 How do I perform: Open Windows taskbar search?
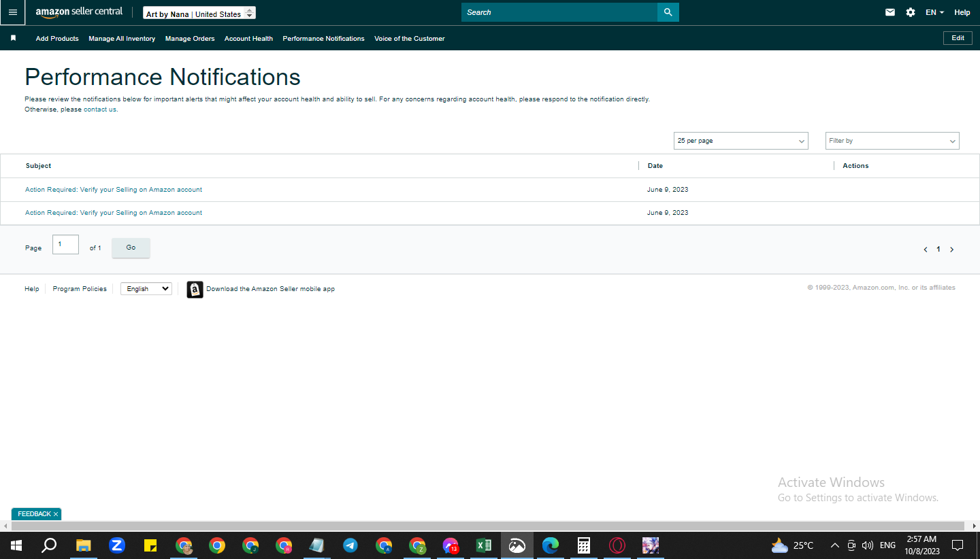(x=49, y=545)
